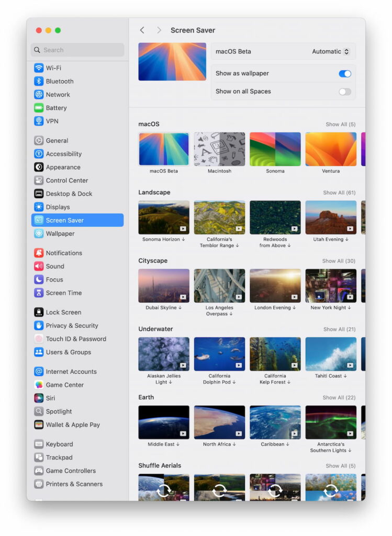Click the Screen Time hourglass icon
This screenshot has height=536, width=392.
(x=39, y=293)
